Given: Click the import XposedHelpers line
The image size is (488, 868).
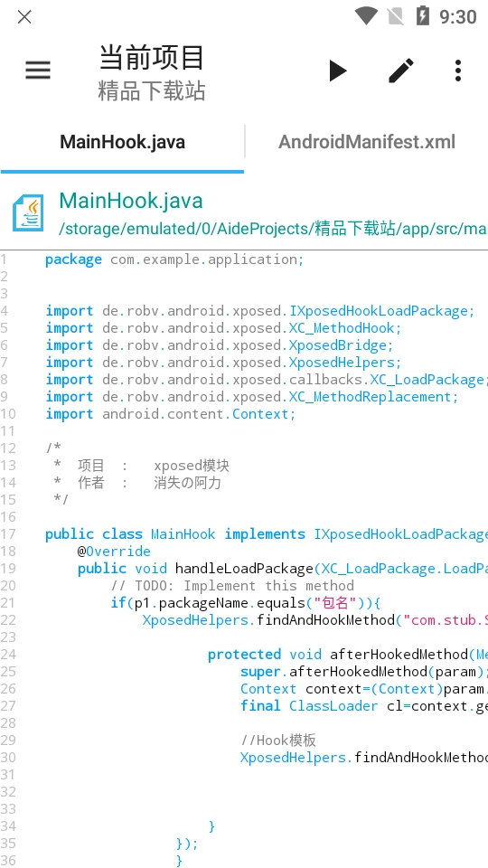Looking at the screenshot, I should [x=223, y=363].
